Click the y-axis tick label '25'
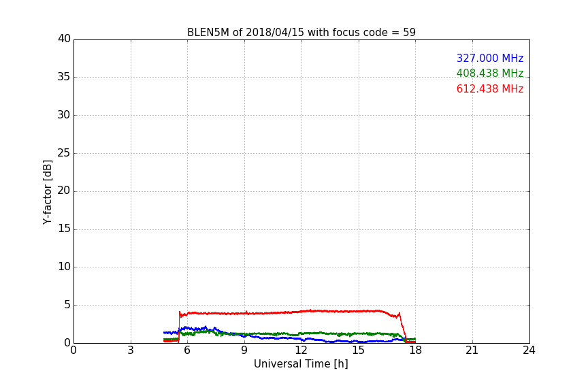Image resolution: width=588 pixels, height=392 pixels. click(64, 152)
